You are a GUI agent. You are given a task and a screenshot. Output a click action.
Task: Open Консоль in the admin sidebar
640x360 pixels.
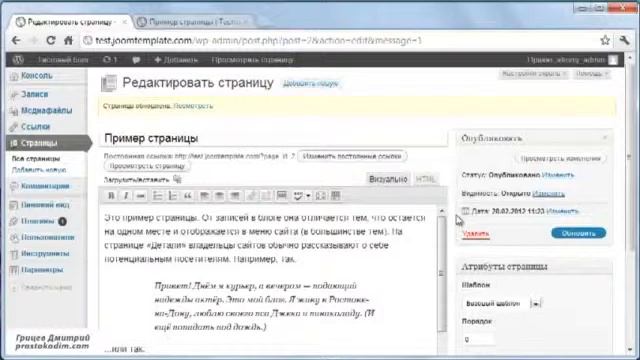tap(37, 76)
